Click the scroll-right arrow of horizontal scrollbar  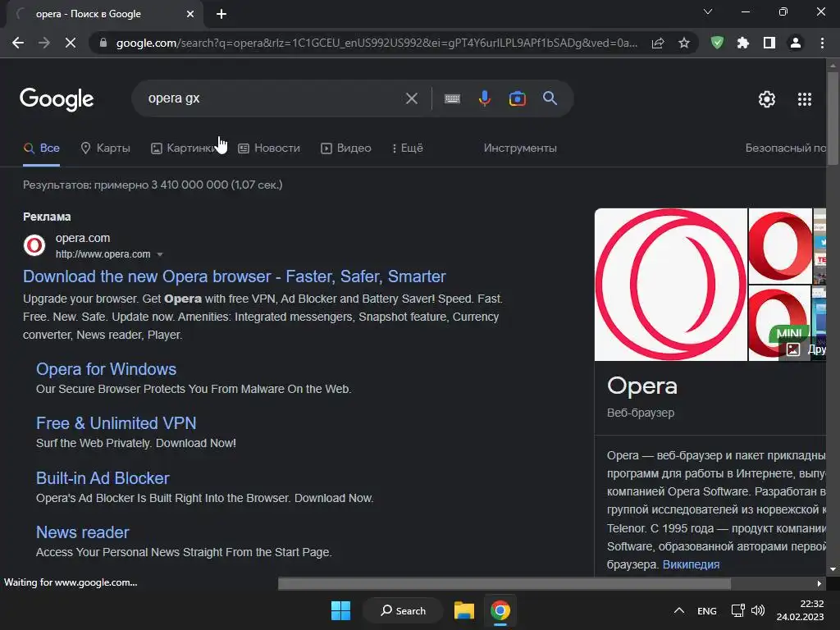pos(819,583)
